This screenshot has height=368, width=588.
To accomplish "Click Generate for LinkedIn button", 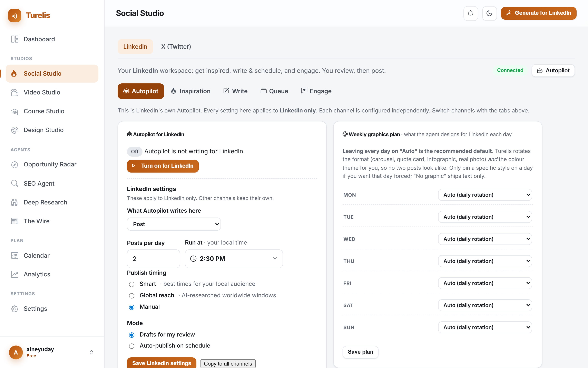I will [538, 13].
